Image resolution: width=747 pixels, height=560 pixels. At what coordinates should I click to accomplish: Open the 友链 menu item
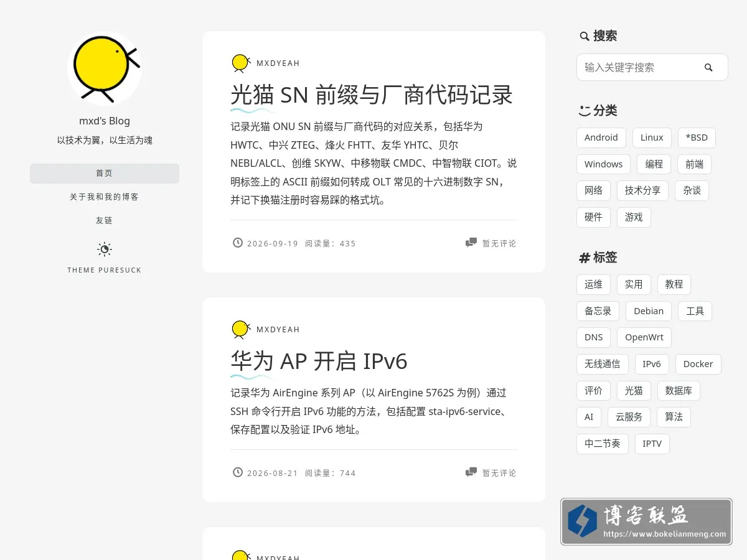[105, 220]
